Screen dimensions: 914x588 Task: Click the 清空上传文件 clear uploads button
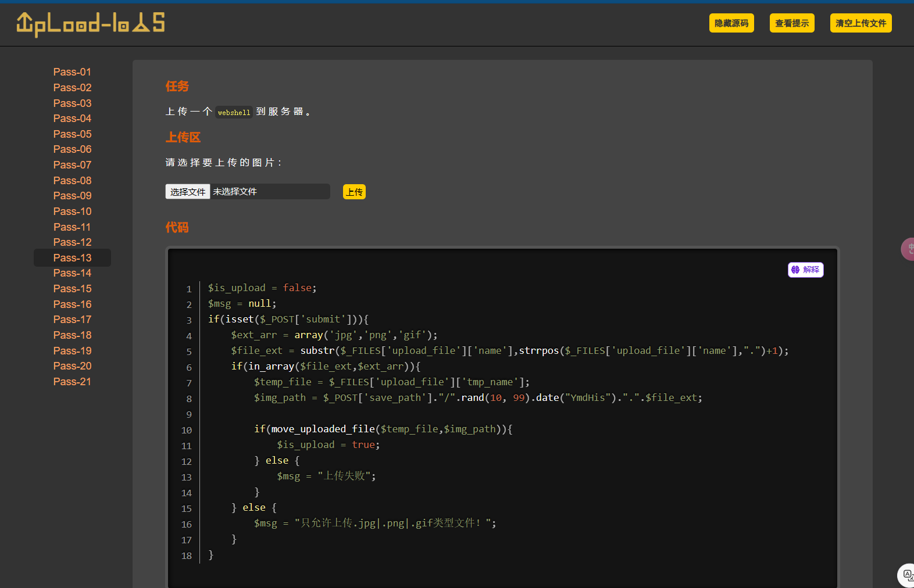861,23
